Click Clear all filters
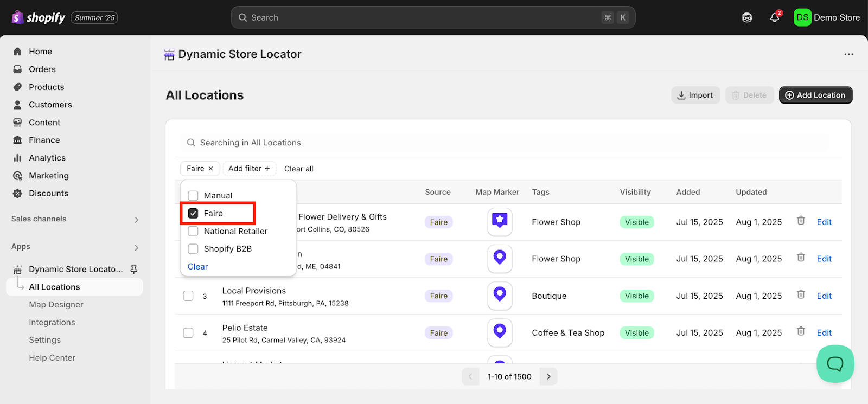The width and height of the screenshot is (868, 404). (298, 169)
